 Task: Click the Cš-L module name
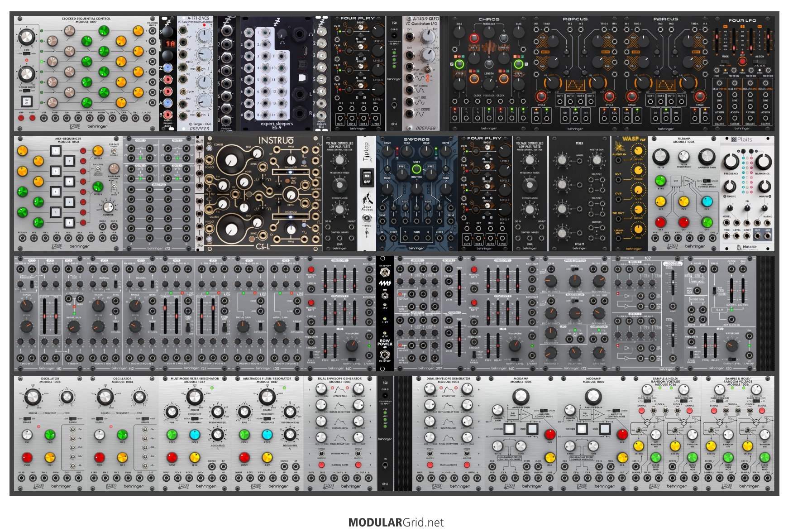click(x=263, y=247)
